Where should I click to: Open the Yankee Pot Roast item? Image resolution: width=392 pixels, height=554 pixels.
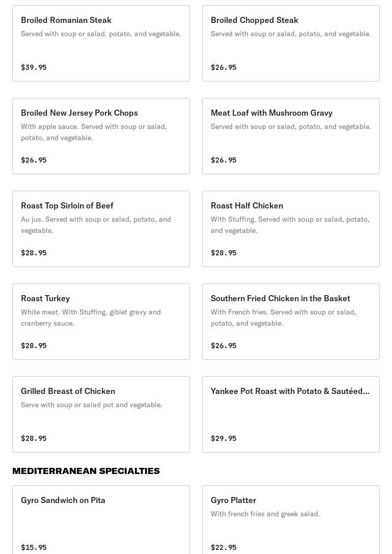(291, 414)
